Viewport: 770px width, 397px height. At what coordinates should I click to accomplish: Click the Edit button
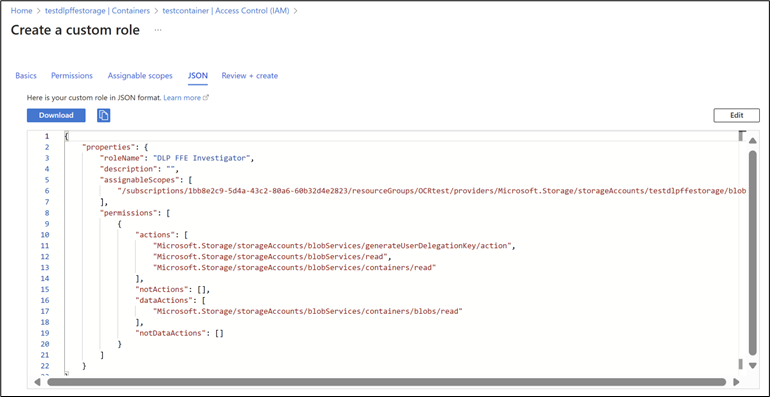737,115
